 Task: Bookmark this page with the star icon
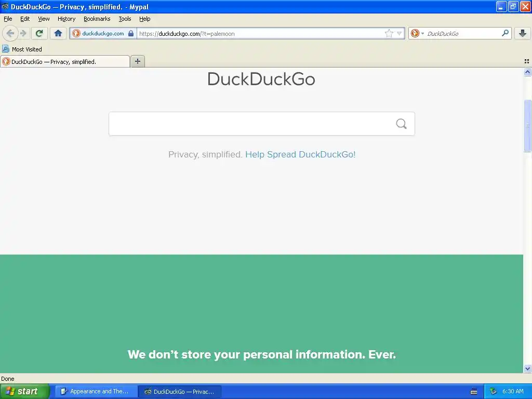(x=389, y=33)
